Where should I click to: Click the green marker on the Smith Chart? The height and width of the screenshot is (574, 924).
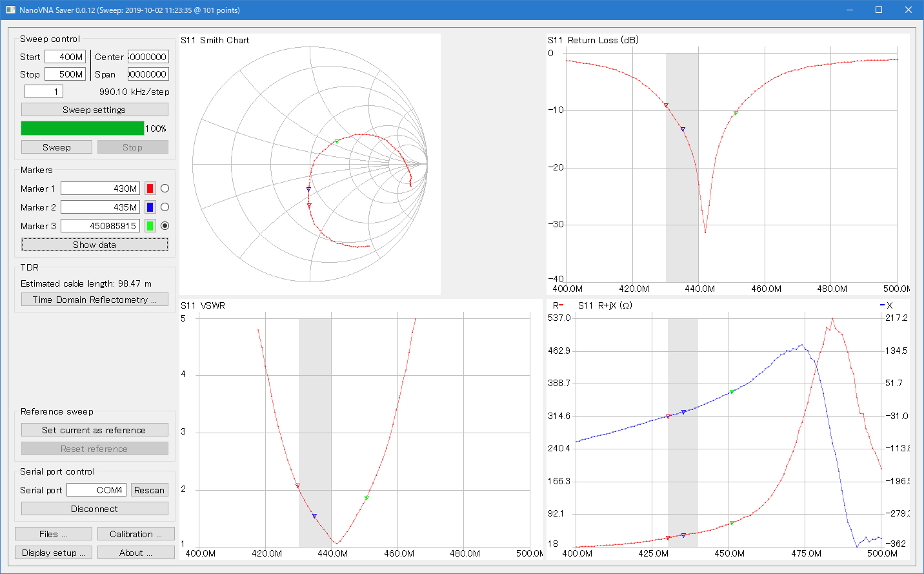(x=337, y=141)
